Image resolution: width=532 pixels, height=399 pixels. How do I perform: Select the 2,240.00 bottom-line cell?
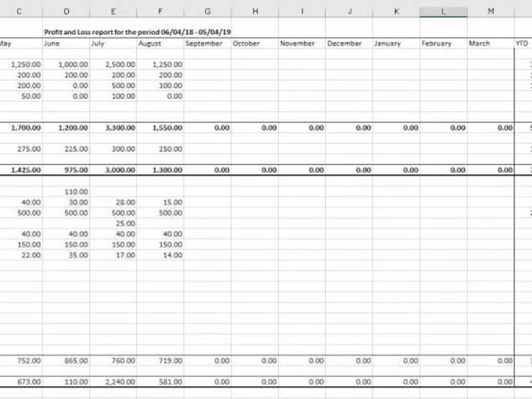click(x=113, y=382)
